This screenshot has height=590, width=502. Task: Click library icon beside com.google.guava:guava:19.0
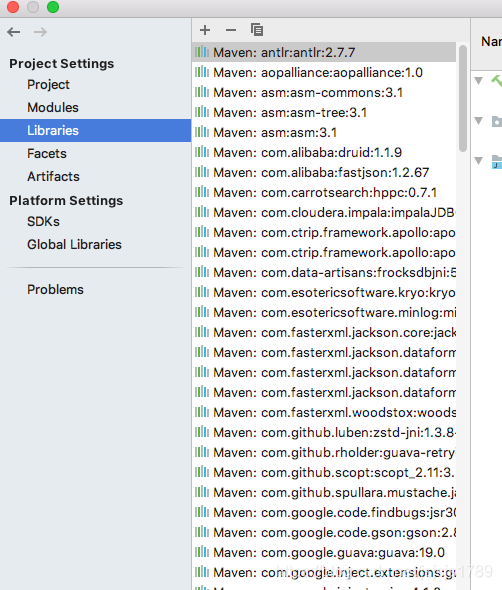tap(202, 552)
